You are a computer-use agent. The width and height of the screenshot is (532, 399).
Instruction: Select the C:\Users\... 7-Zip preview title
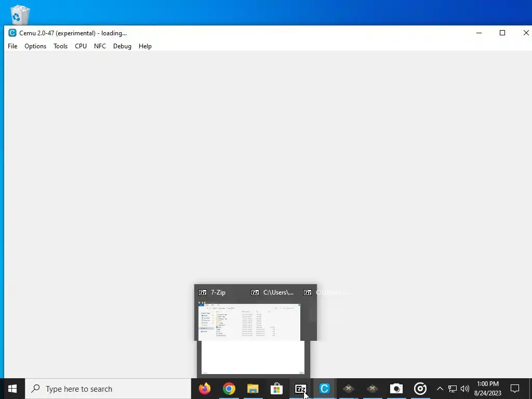[x=278, y=292]
